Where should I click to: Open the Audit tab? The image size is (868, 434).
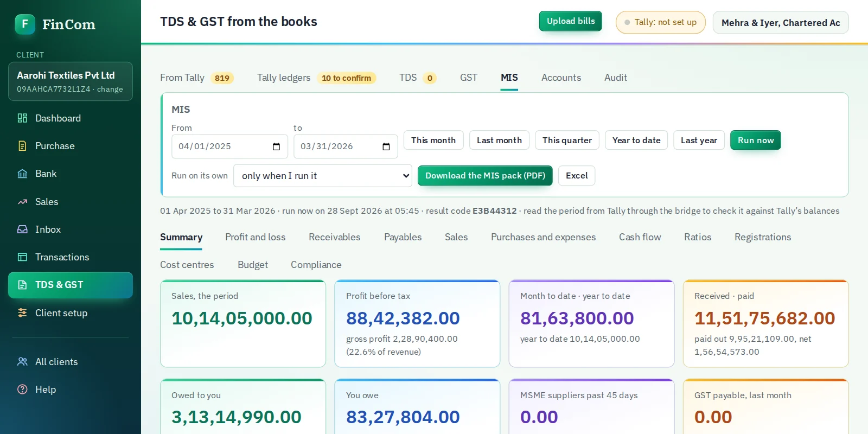pos(616,78)
